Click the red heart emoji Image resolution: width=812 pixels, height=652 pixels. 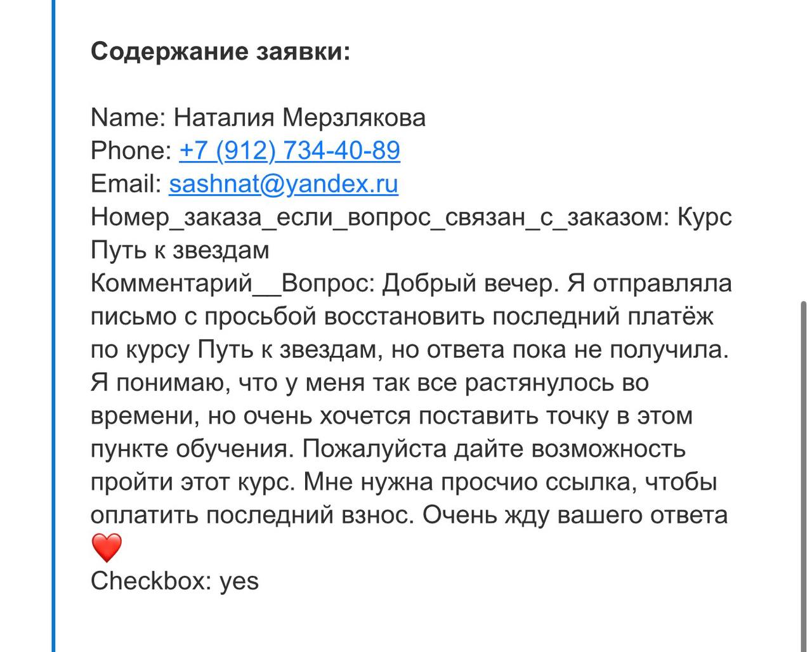pos(107,547)
